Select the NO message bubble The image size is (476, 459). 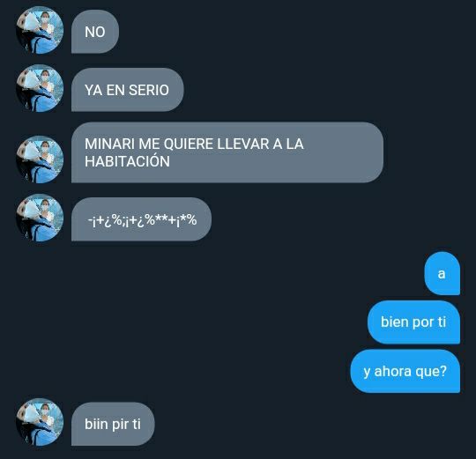[95, 32]
